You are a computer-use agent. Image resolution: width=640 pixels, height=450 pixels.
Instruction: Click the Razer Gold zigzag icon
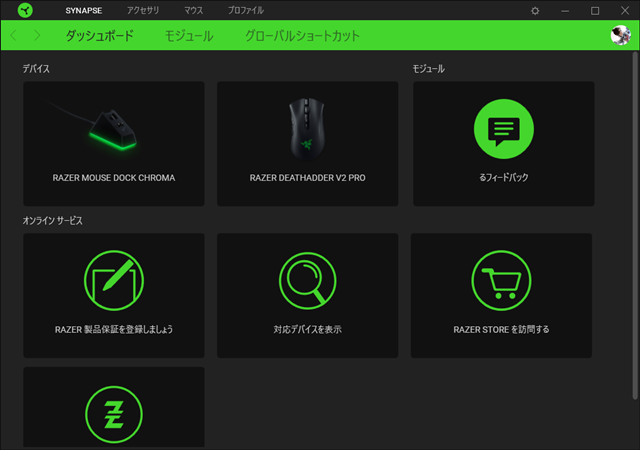(114, 414)
